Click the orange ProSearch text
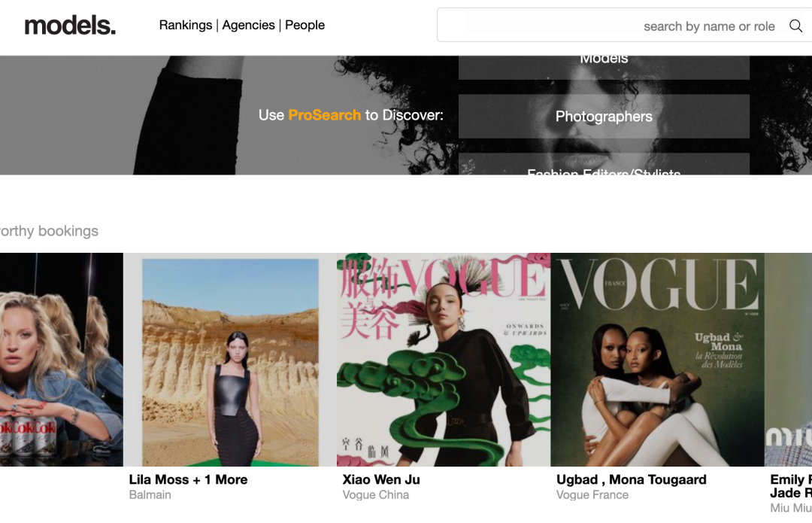Image resolution: width=812 pixels, height=523 pixels. point(324,115)
